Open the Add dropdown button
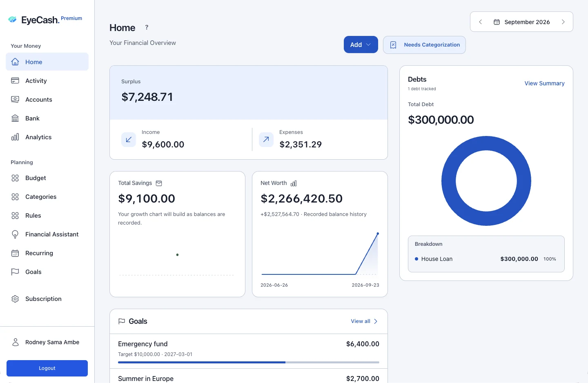Viewport: 588px width, 383px height. tap(361, 45)
